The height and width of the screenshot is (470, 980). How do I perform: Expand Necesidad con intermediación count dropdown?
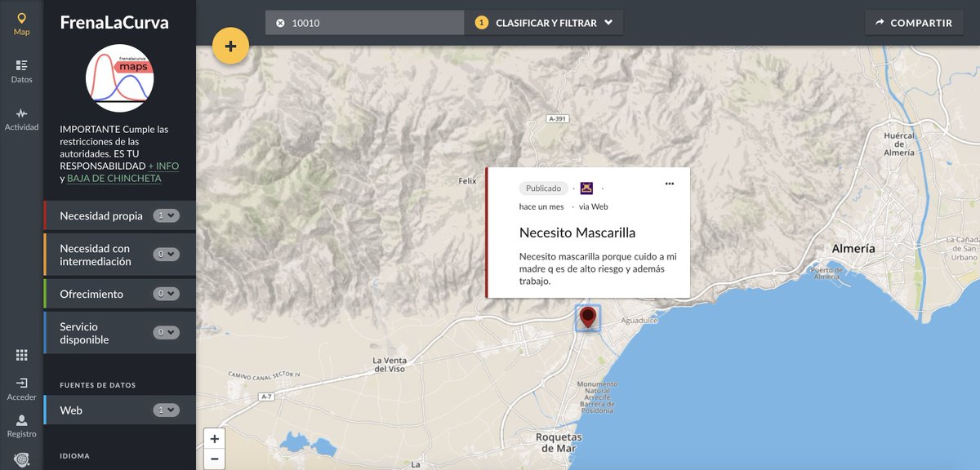pyautogui.click(x=167, y=255)
